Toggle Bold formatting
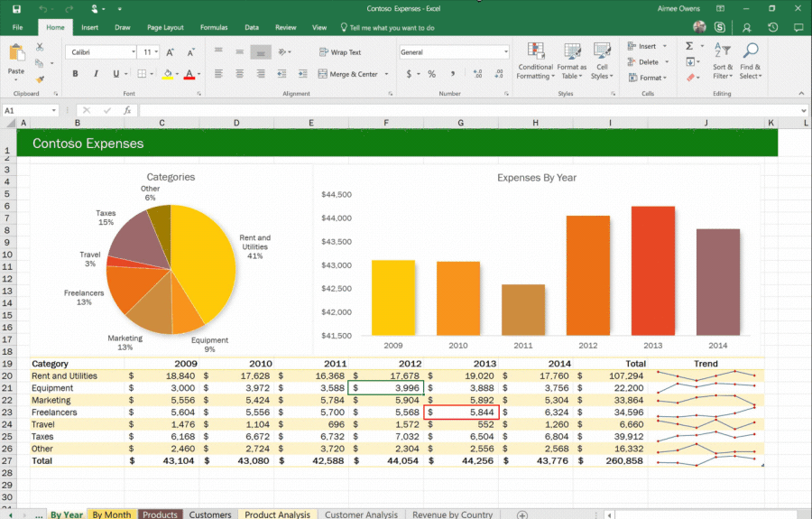This screenshot has height=519, width=812. click(x=76, y=74)
